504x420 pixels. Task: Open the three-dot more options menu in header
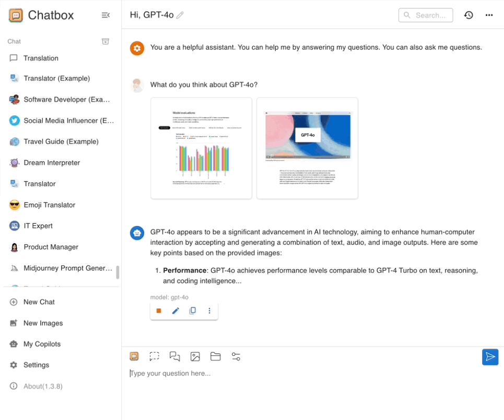(x=489, y=15)
